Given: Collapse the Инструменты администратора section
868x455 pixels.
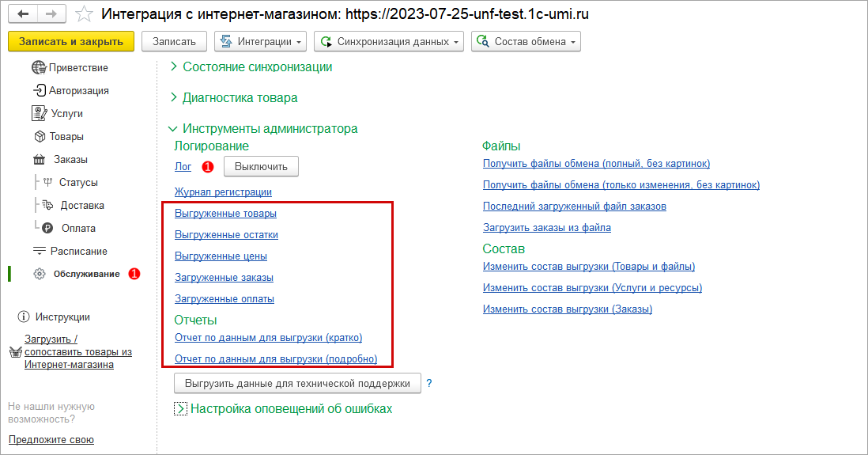Looking at the screenshot, I should pyautogui.click(x=174, y=128).
